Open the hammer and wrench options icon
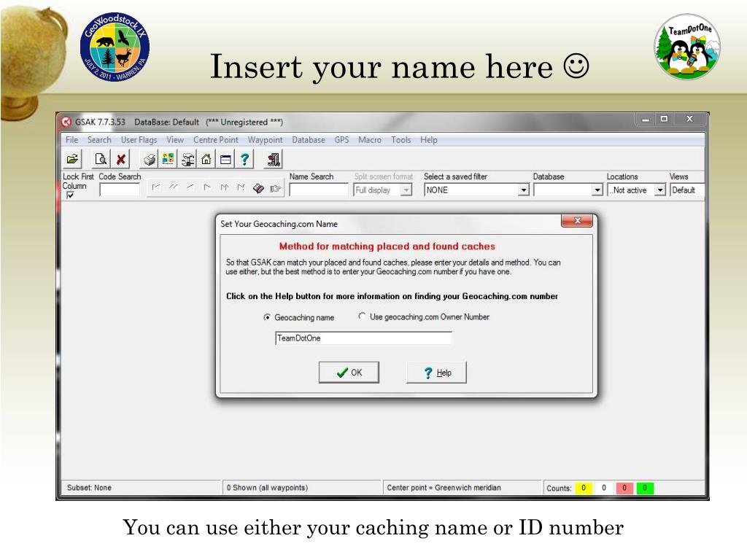Viewport: 747px width, 560px height. click(x=187, y=159)
